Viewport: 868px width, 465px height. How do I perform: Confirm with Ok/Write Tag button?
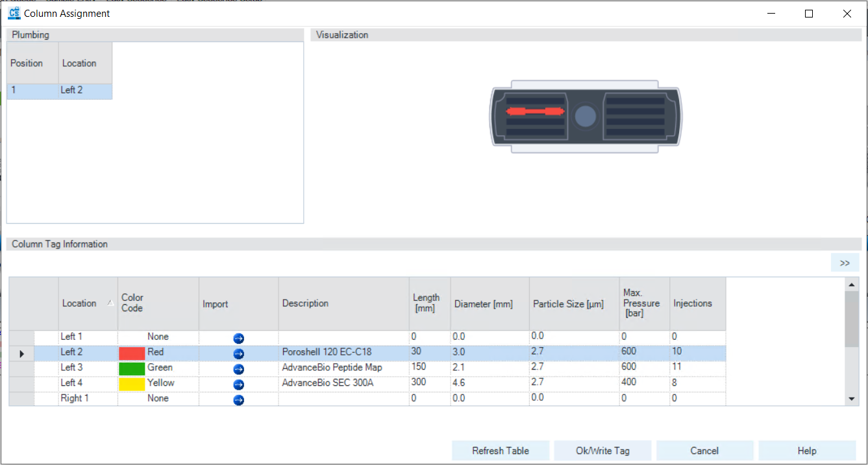pos(602,451)
